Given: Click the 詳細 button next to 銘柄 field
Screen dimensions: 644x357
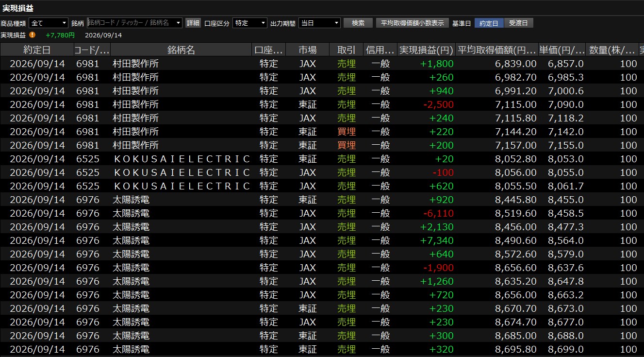Looking at the screenshot, I should pyautogui.click(x=193, y=23).
